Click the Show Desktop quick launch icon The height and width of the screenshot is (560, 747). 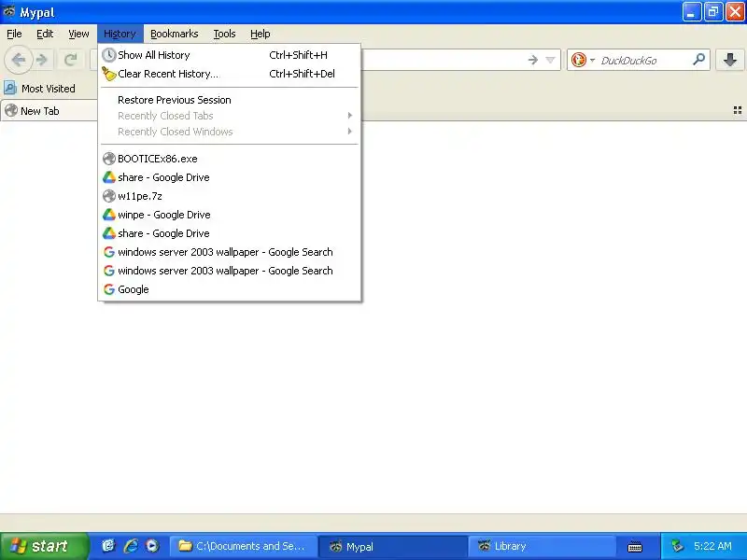(108, 546)
